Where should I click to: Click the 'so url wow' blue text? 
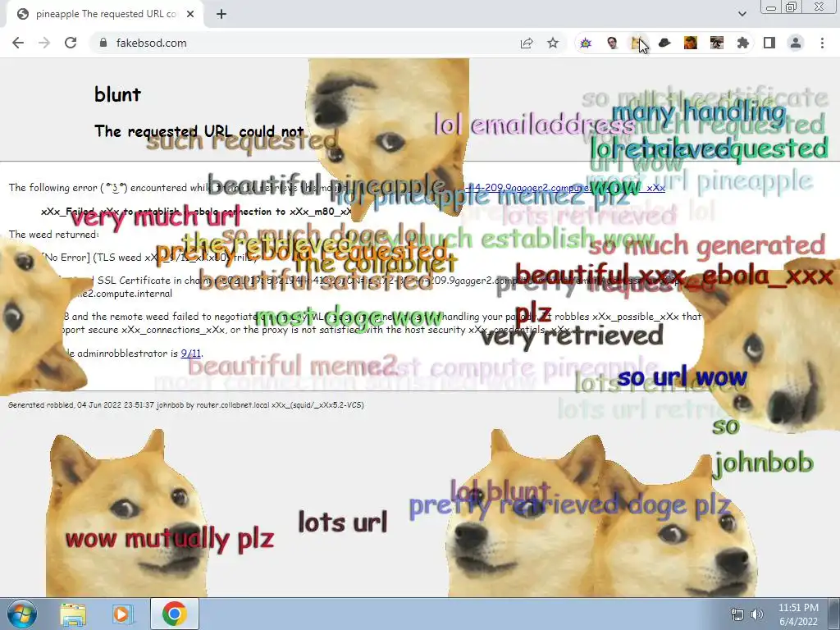682,377
